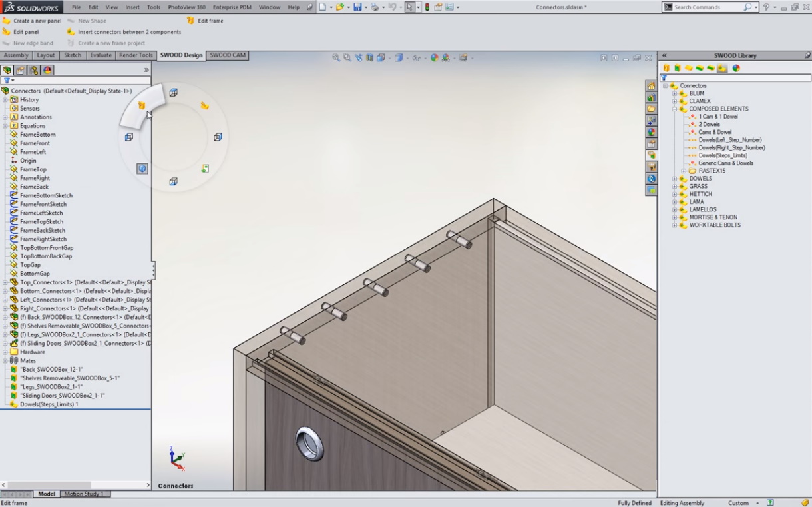Click the home icon in the task pane

[651, 86]
